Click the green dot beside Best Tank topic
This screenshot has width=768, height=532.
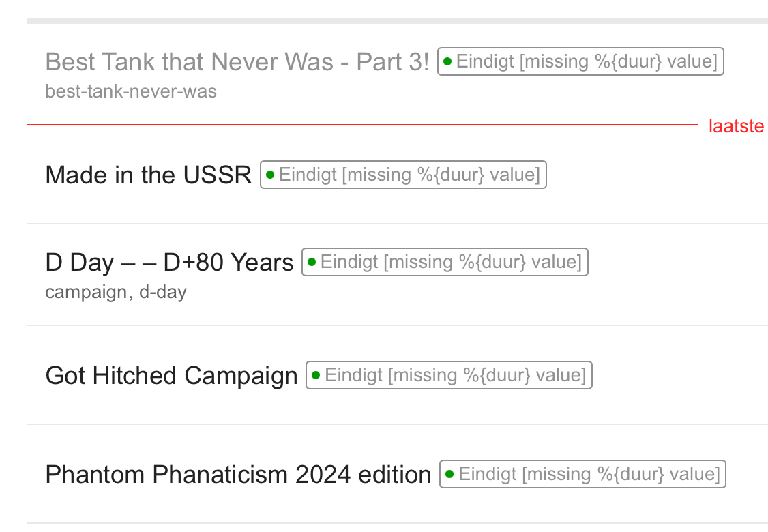point(447,62)
